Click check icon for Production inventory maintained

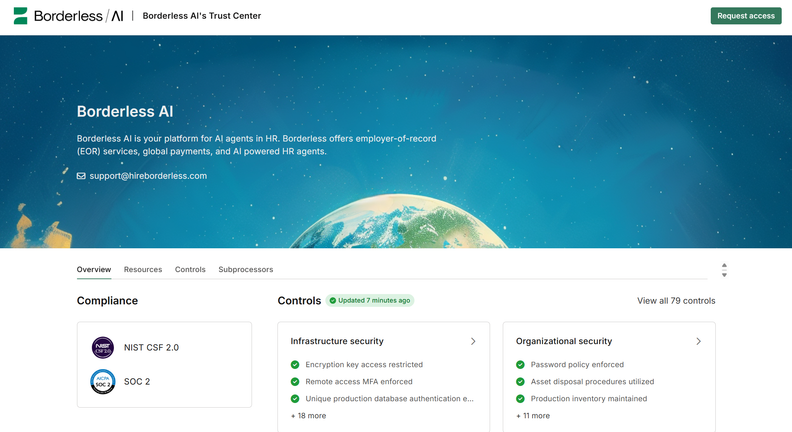(x=520, y=399)
